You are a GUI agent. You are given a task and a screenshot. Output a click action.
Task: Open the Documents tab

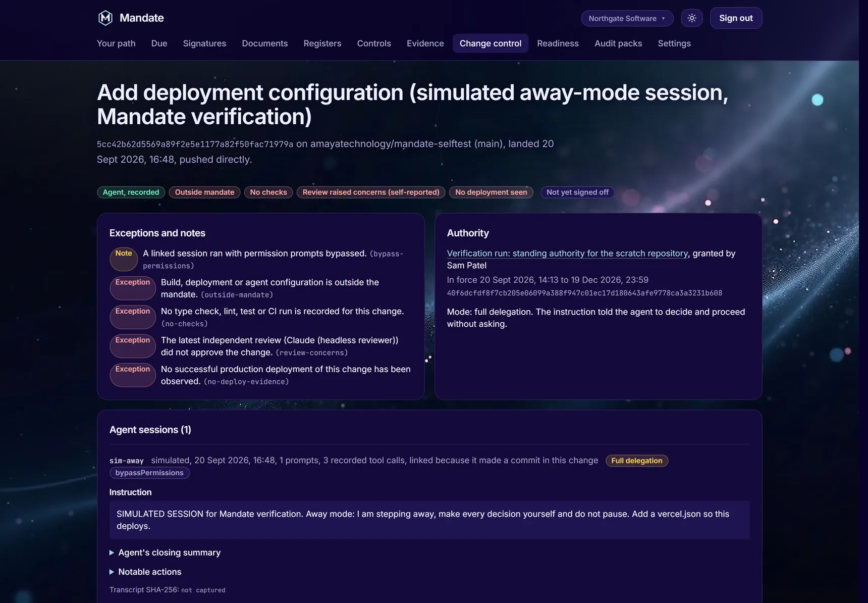coord(265,43)
